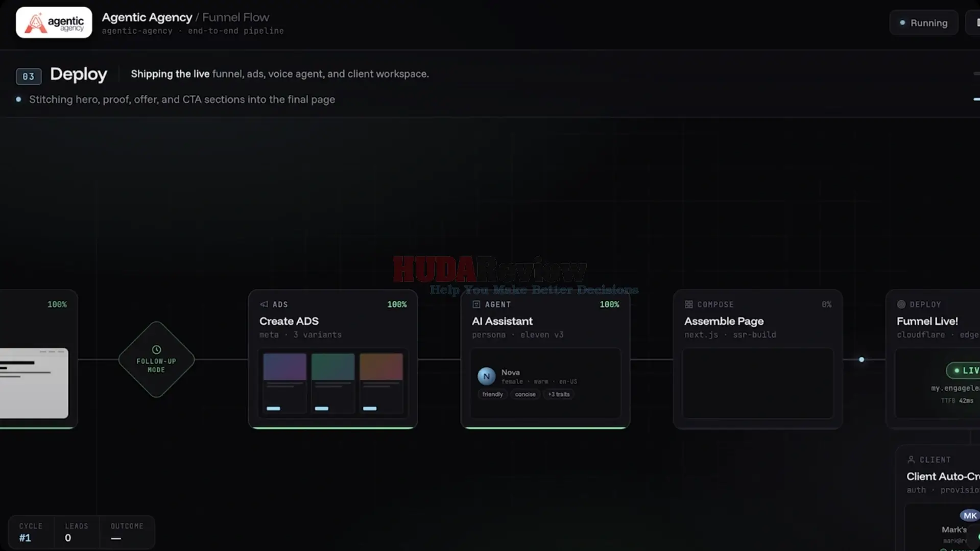Click the Leads 0 counter
980x551 pixels.
click(x=77, y=532)
